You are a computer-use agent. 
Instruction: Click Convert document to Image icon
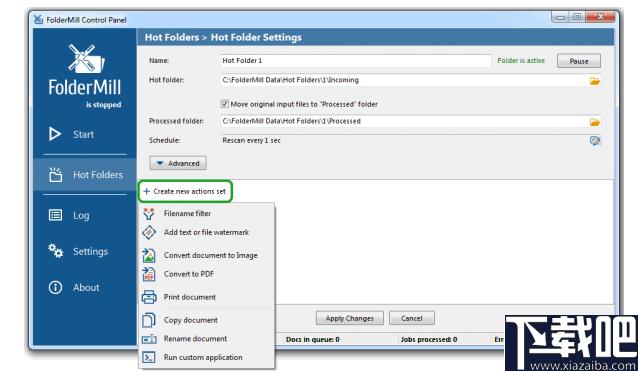[x=149, y=255]
